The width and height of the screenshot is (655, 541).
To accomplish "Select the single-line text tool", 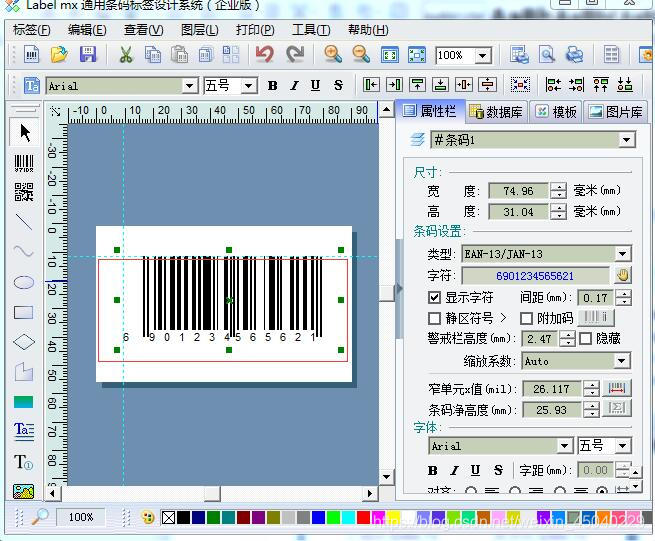I will coord(23,462).
